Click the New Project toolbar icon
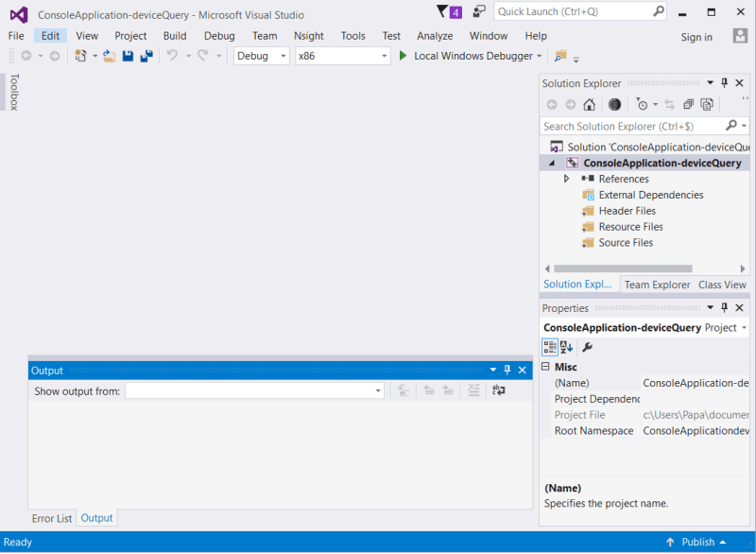Viewport: 756px width, 554px height. click(x=82, y=57)
